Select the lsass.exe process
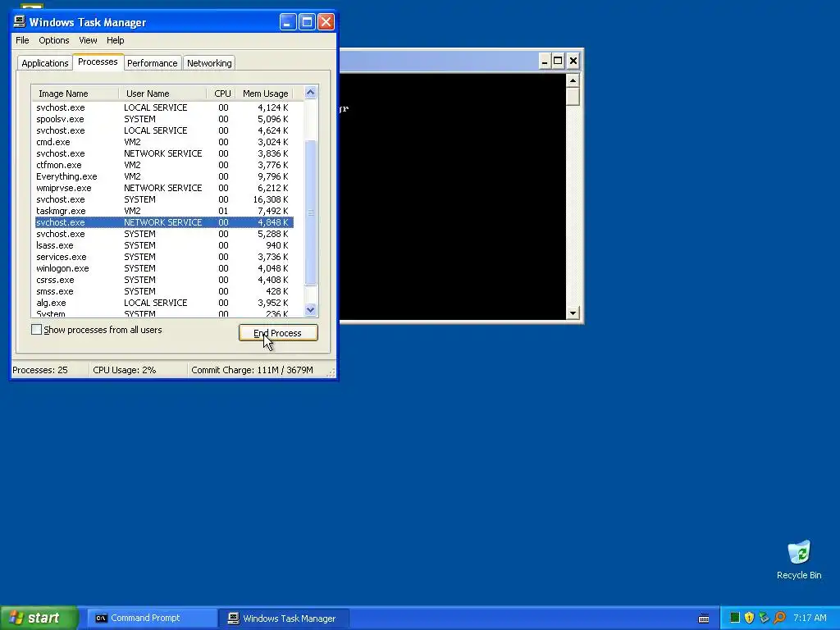The width and height of the screenshot is (840, 630). [x=164, y=245]
